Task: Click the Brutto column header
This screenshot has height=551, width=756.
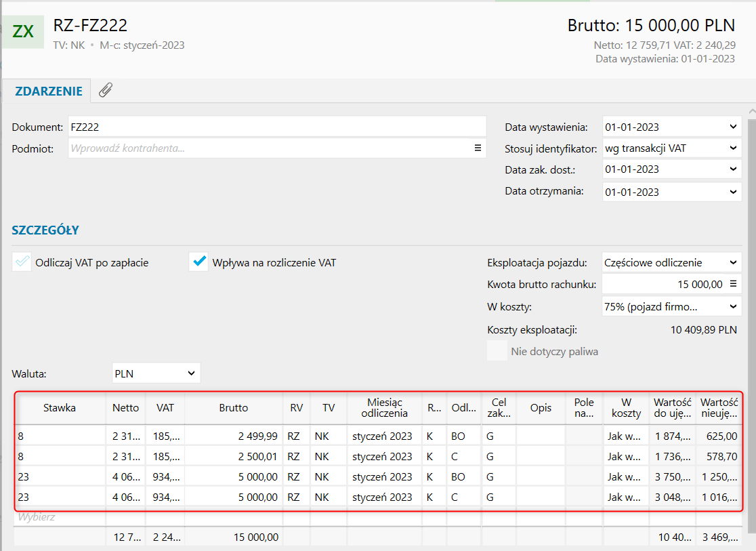Action: pos(233,408)
